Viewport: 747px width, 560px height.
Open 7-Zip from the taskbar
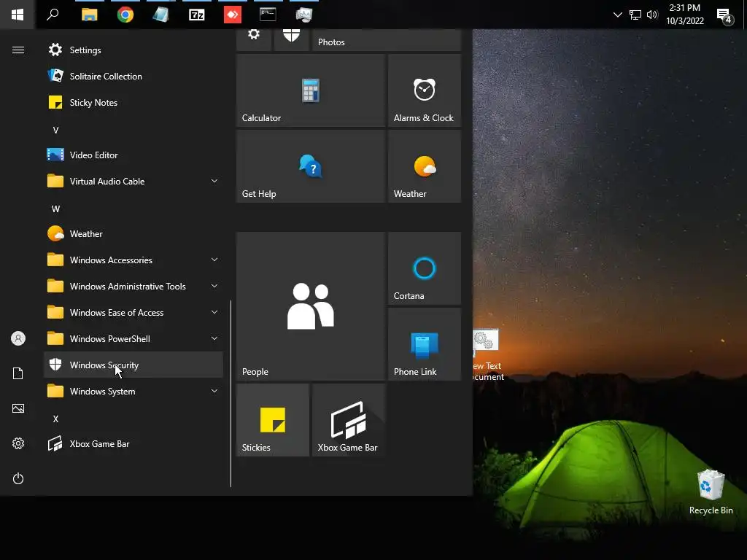tap(197, 15)
